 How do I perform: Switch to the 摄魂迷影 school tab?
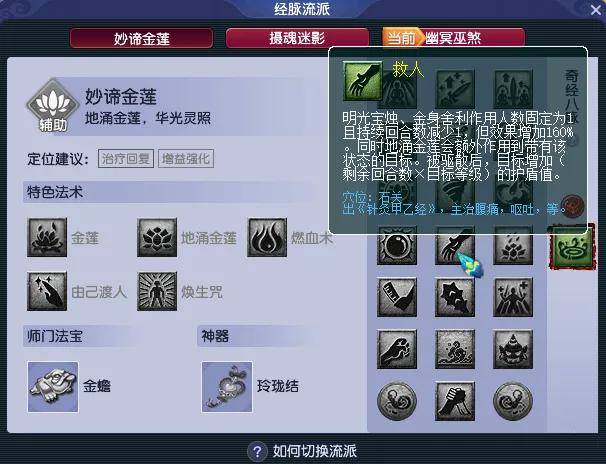(297, 38)
